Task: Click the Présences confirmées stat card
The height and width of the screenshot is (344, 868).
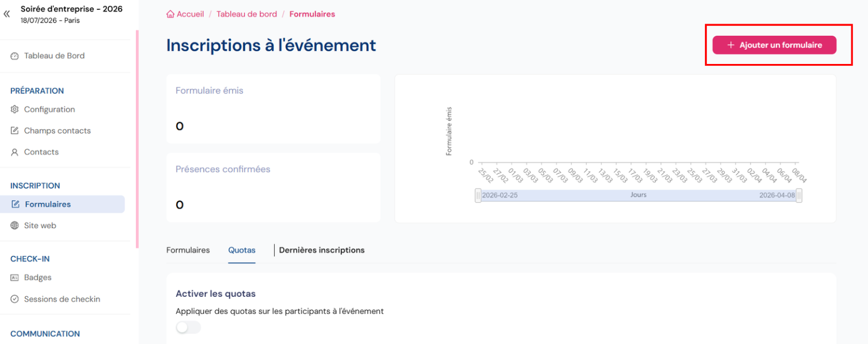Action: pyautogui.click(x=274, y=187)
